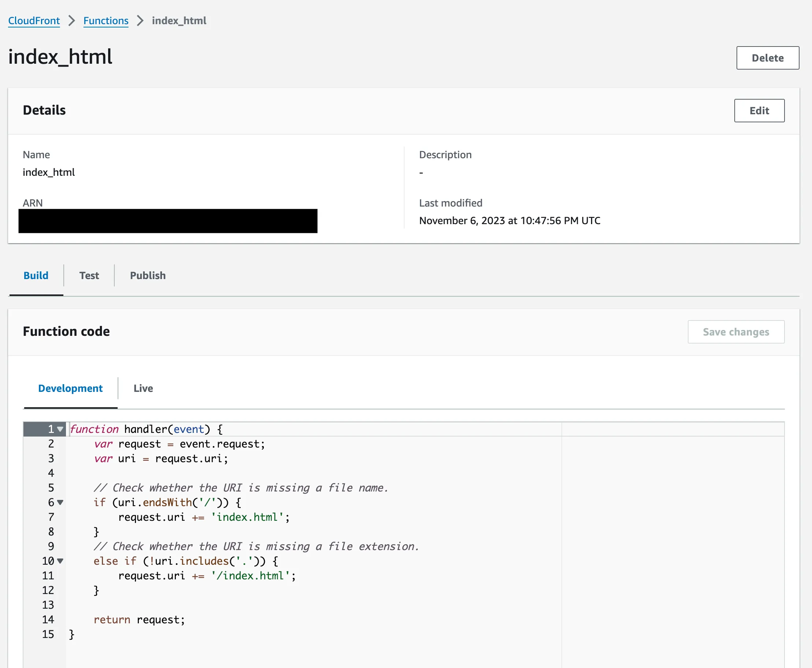Click the index_html name value in Details
812x668 pixels.
(x=48, y=172)
